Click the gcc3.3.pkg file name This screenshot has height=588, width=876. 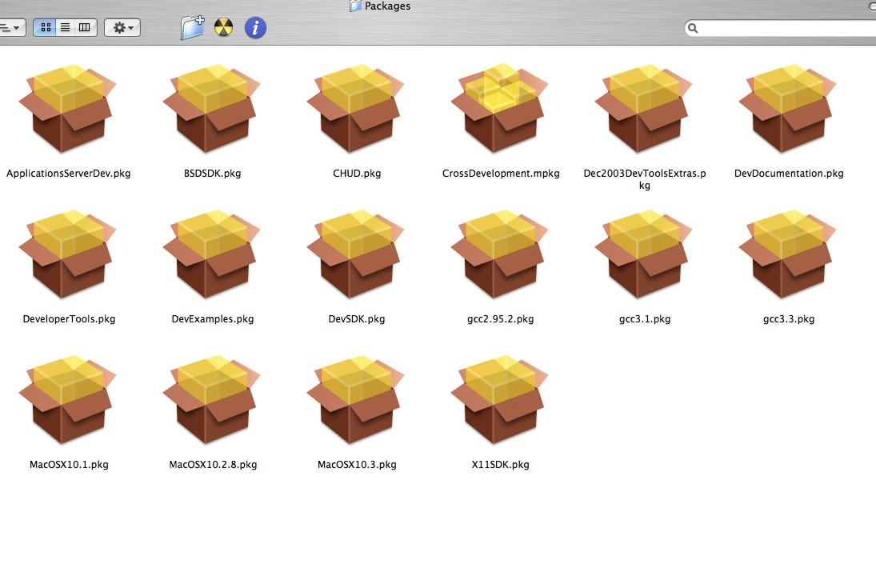coord(789,319)
